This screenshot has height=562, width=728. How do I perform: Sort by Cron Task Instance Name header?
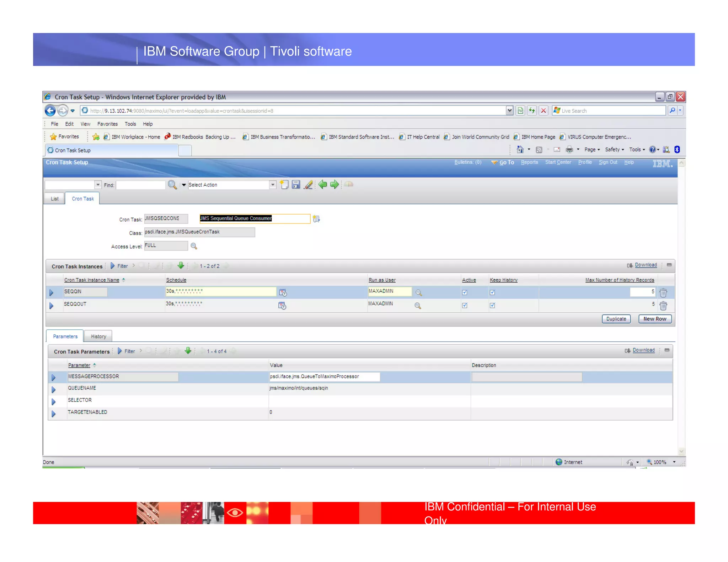[92, 280]
